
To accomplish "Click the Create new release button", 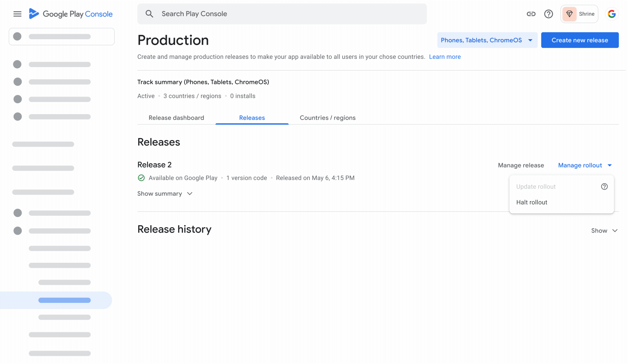I will pos(579,40).
